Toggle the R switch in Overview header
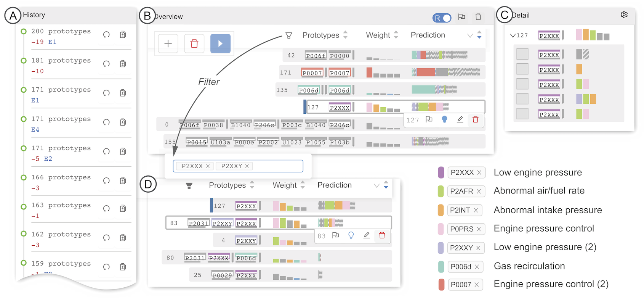This screenshot has width=644, height=298. coord(442,18)
